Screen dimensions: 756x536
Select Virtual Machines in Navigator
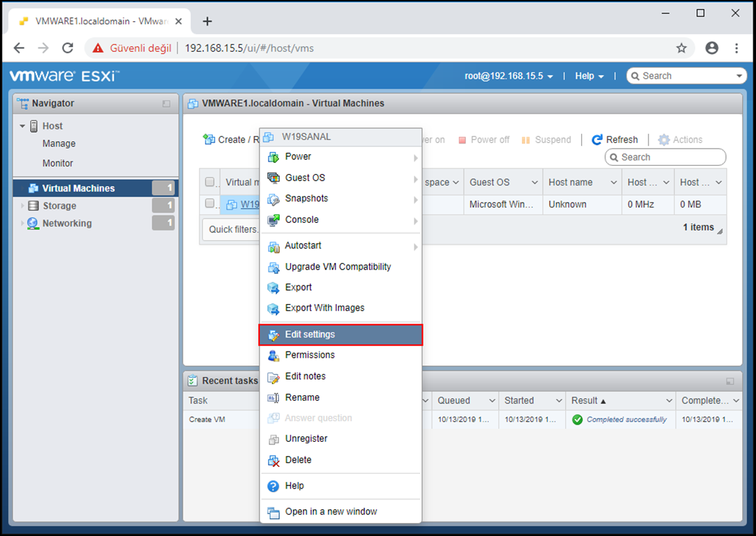(x=95, y=188)
